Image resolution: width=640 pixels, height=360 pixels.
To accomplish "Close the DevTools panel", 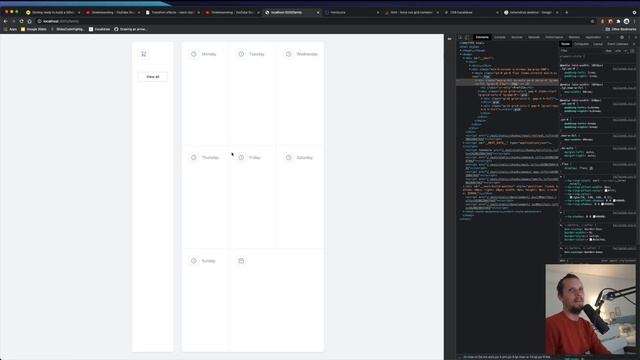I will click(636, 37).
